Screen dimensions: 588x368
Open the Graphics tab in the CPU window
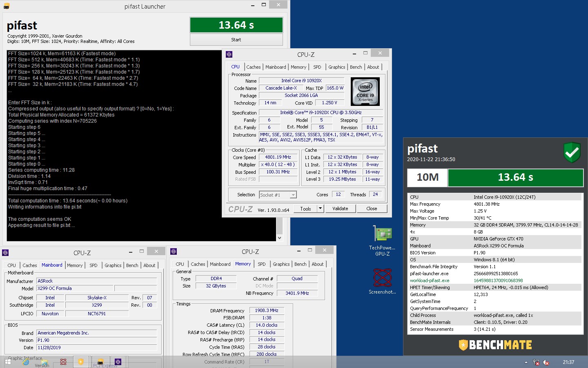pos(337,67)
